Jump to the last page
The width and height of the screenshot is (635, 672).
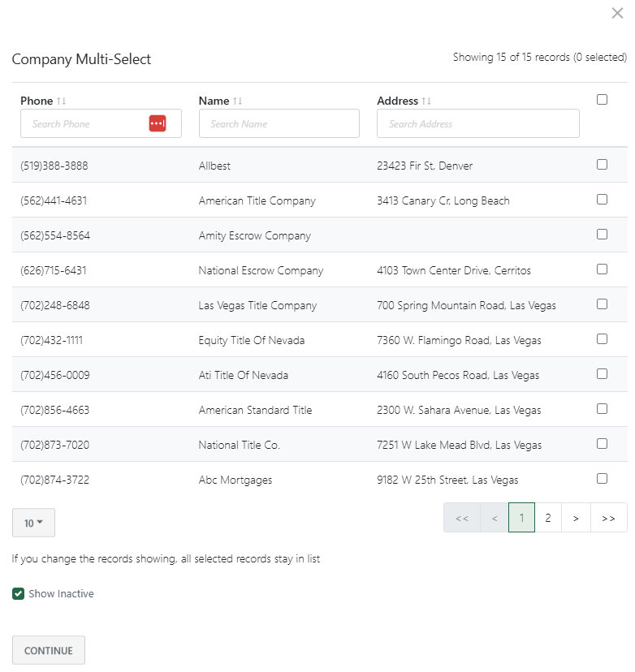pyautogui.click(x=609, y=517)
